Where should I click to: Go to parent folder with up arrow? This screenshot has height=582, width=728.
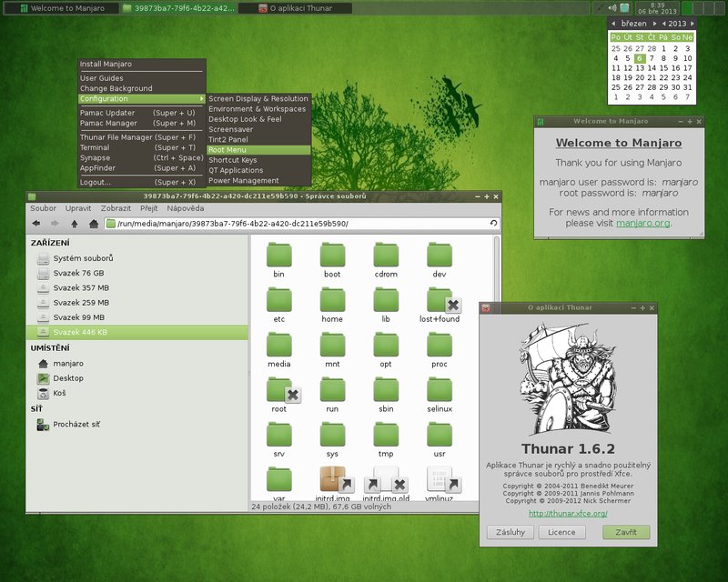(x=75, y=224)
